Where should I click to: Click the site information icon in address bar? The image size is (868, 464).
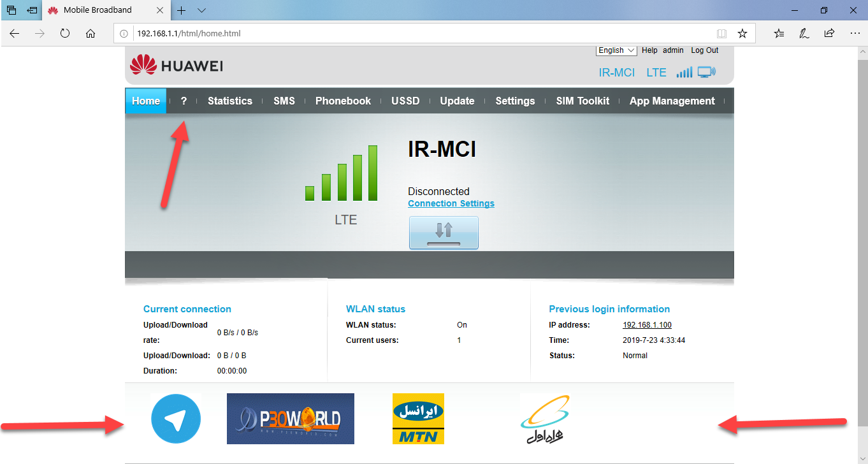(126, 33)
